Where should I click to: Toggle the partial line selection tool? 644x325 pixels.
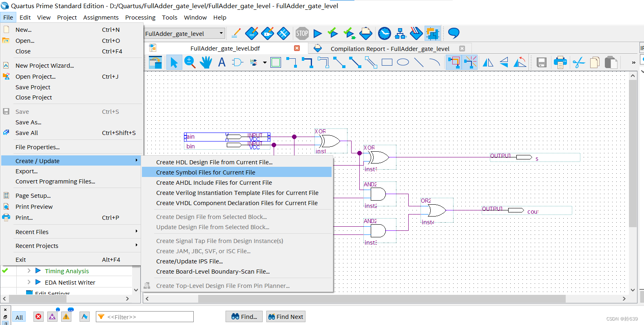pyautogui.click(x=470, y=62)
